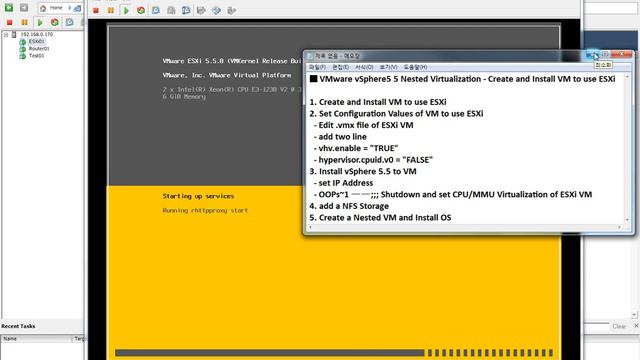Open the Notepad Format (서식) menu
The image size is (640, 360).
(364, 67)
